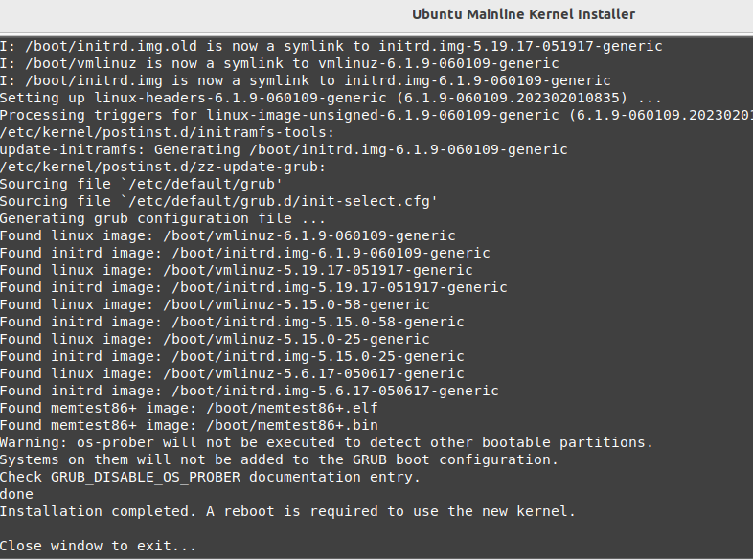Click the Ubuntu Mainline Kernel Installer title
The height and width of the screenshot is (560, 753).
[523, 14]
